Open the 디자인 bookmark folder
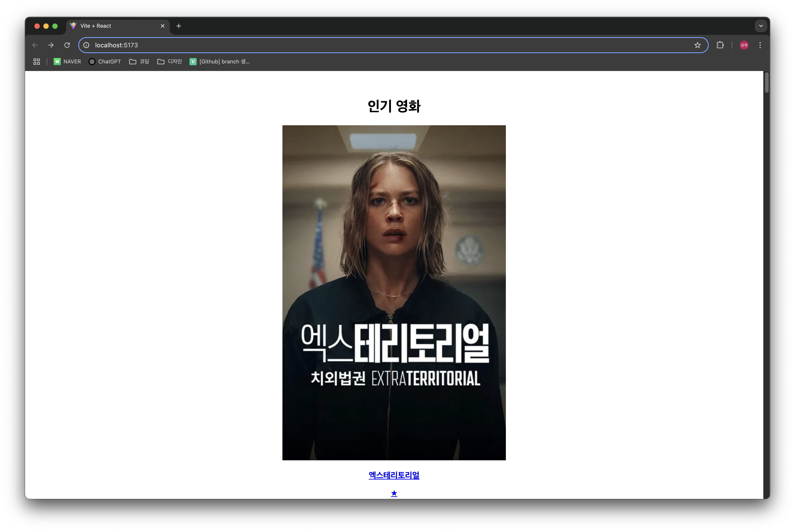The height and width of the screenshot is (532, 795). click(x=170, y=61)
